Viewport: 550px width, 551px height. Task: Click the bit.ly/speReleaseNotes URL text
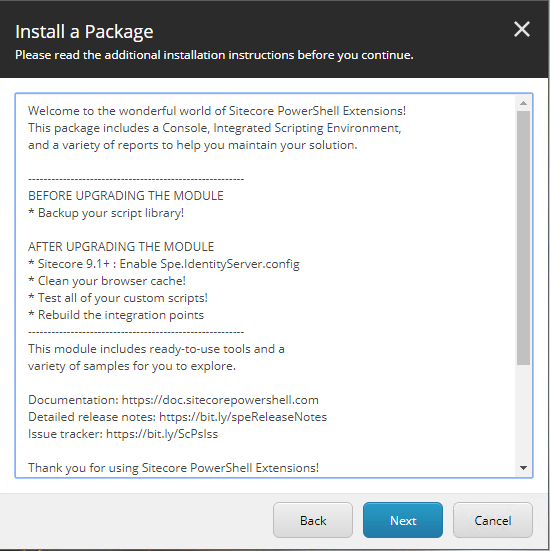pos(243,417)
